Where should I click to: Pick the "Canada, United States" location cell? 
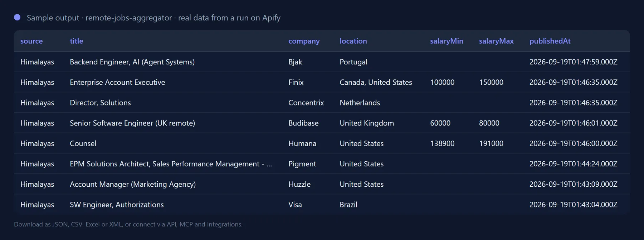tap(376, 82)
